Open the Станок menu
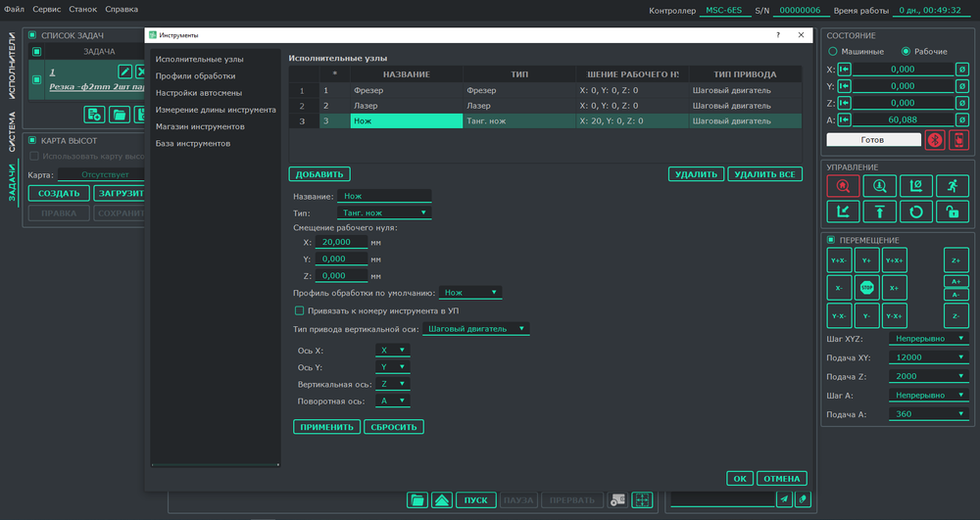This screenshot has width=980, height=520. click(x=83, y=10)
